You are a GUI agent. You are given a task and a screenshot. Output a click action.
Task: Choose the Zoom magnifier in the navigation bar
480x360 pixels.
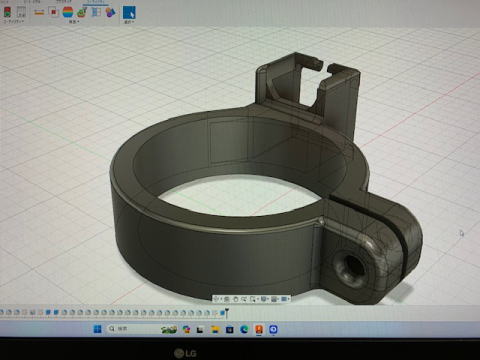pos(244,299)
